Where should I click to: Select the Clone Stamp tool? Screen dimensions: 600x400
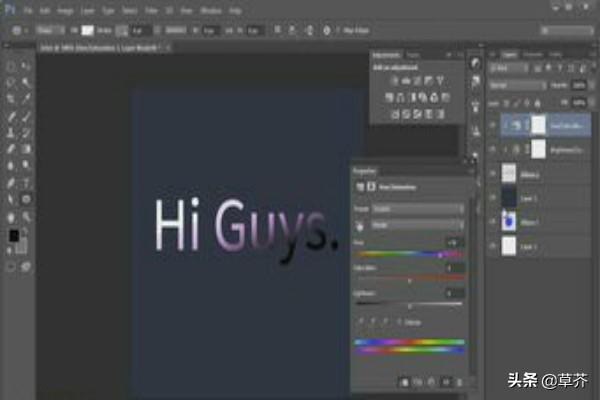coord(11,133)
